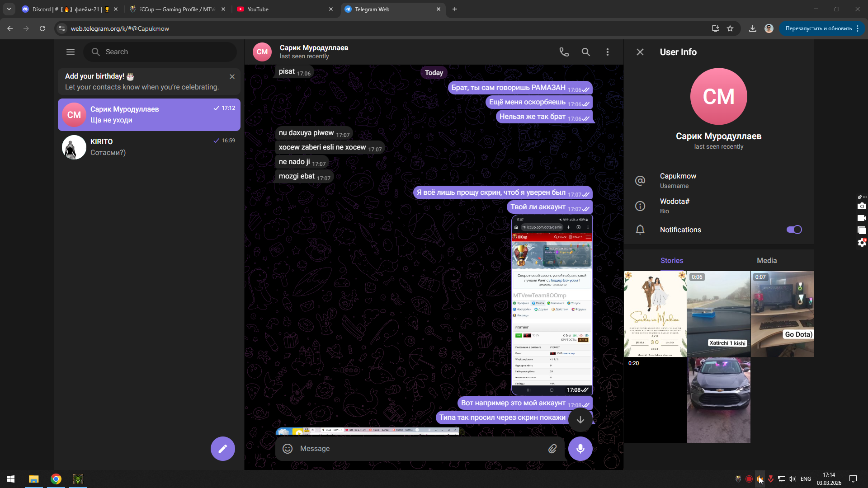Close the User Info panel
This screenshot has width=868, height=488.
tap(640, 52)
